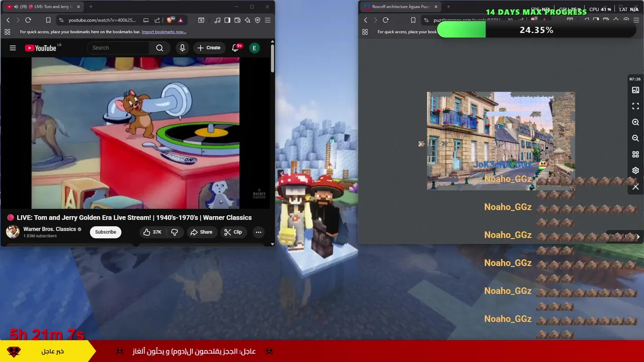
Task: Open a new tab in puzzle window
Action: pos(448,7)
